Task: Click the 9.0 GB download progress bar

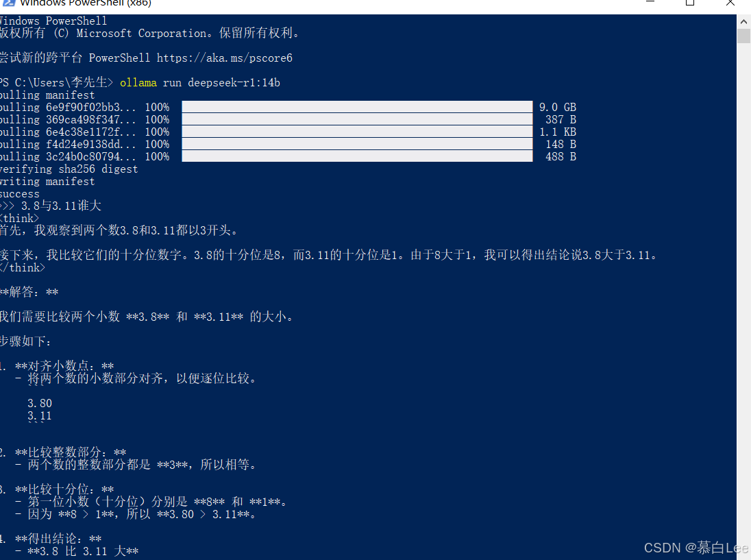Action: 356,107
